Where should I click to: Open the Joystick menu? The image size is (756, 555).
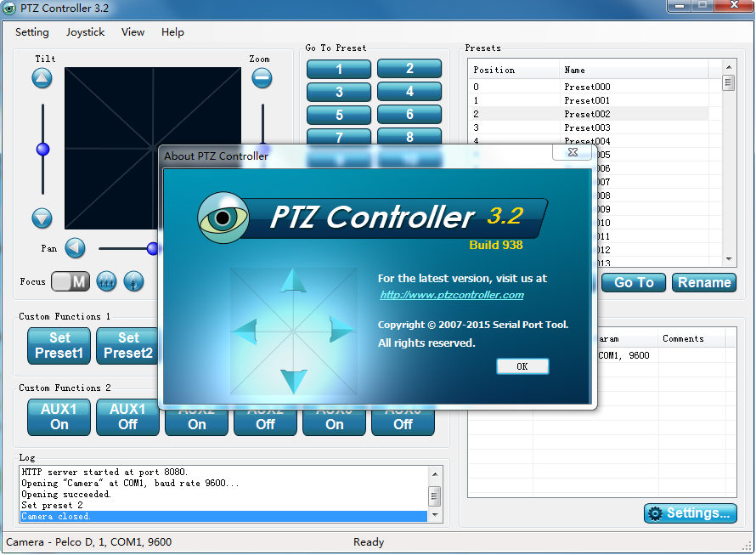[x=85, y=32]
